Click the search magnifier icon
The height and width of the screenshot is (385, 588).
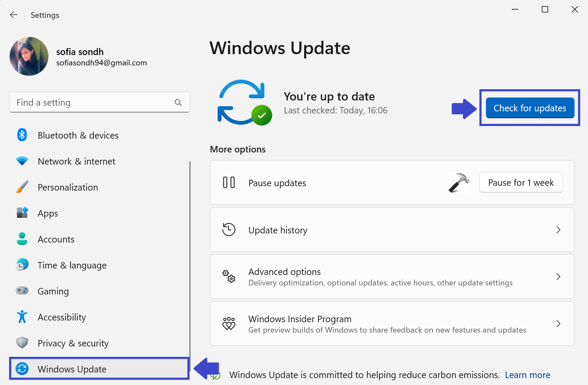coord(178,103)
